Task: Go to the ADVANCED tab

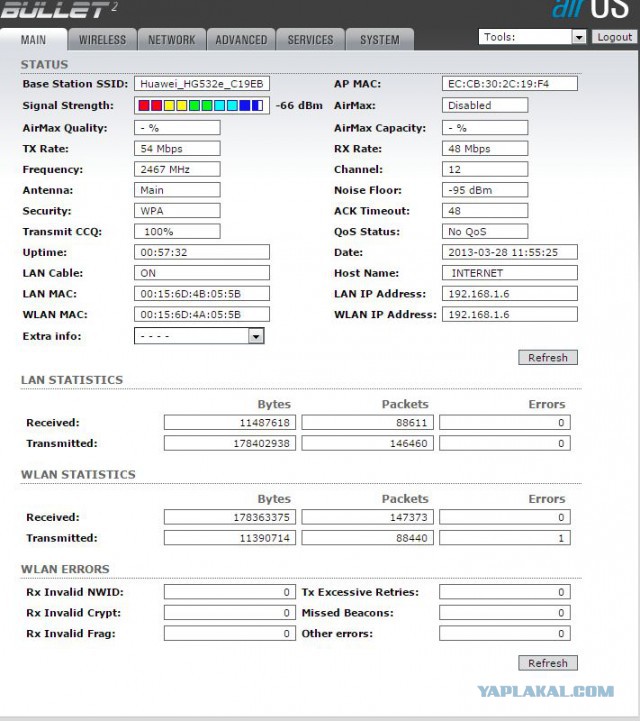Action: tap(241, 40)
